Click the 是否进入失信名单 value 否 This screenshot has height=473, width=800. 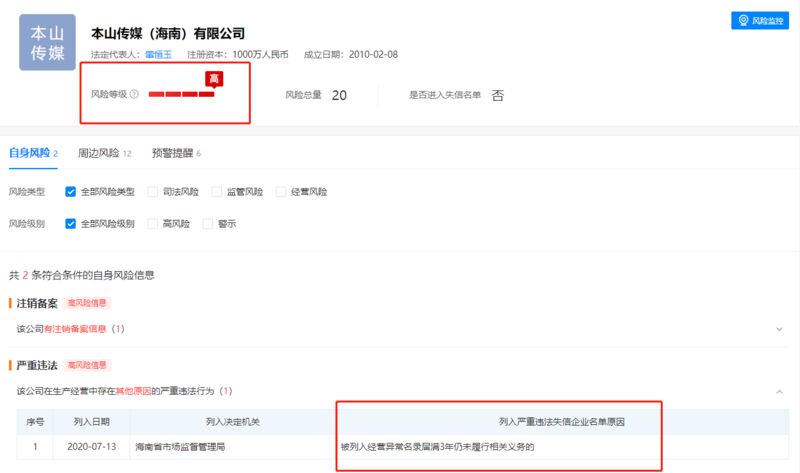tap(497, 95)
